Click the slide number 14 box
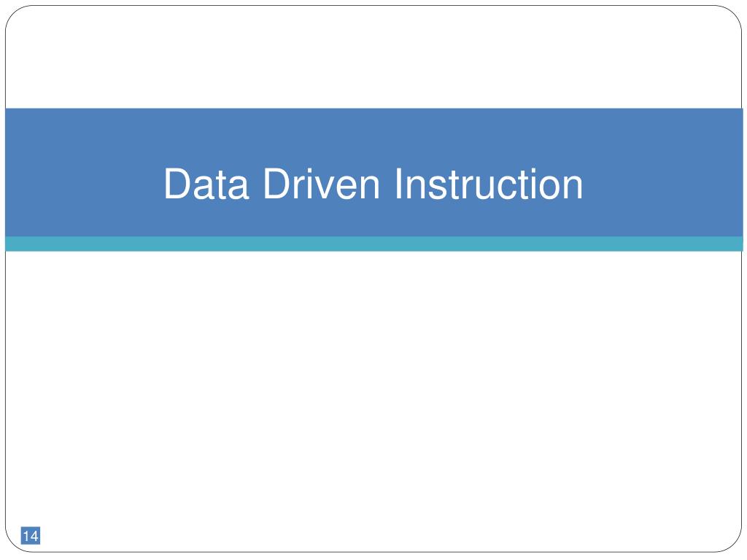Screen dimensions: 747x560 click(x=31, y=536)
